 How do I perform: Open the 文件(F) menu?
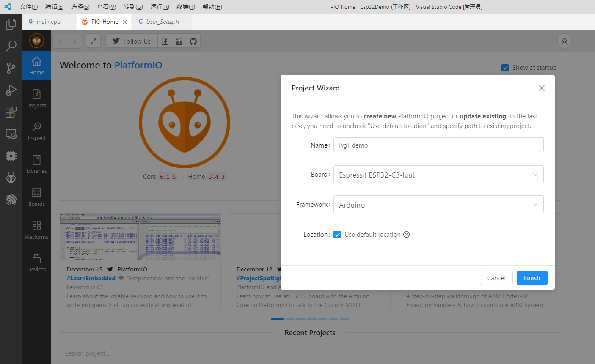click(29, 7)
